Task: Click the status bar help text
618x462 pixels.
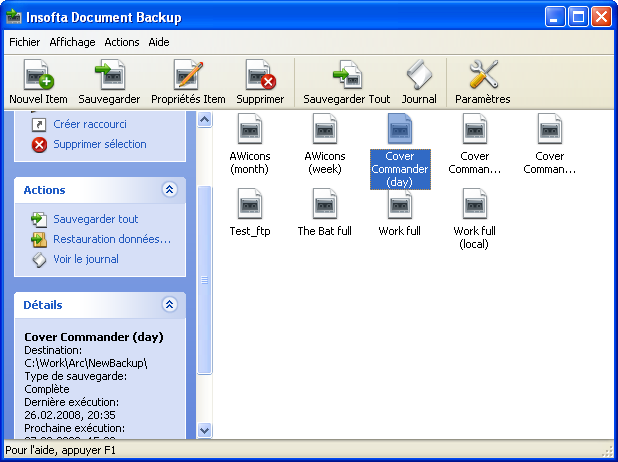Action: [60, 450]
